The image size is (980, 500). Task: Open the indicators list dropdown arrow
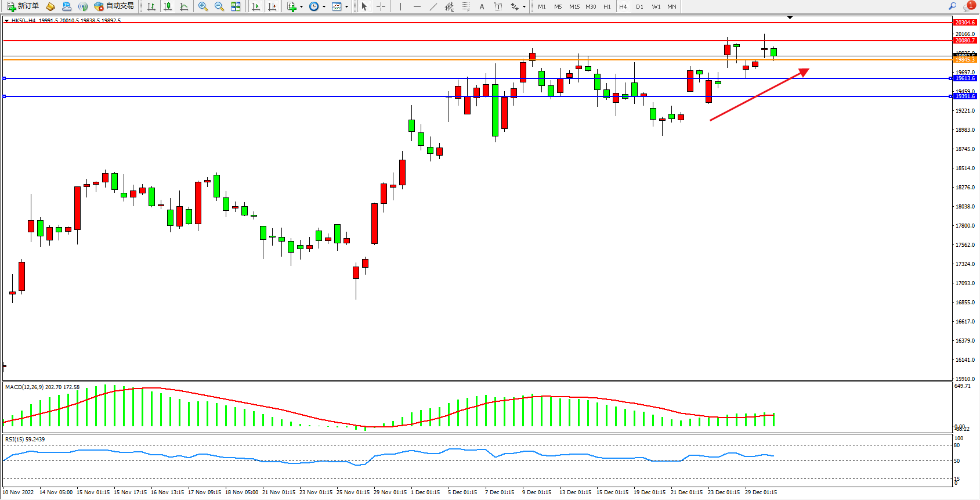[301, 7]
